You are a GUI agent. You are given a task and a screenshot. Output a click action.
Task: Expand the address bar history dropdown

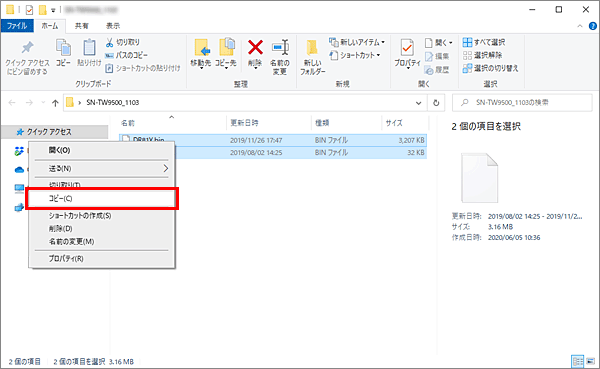coord(419,103)
